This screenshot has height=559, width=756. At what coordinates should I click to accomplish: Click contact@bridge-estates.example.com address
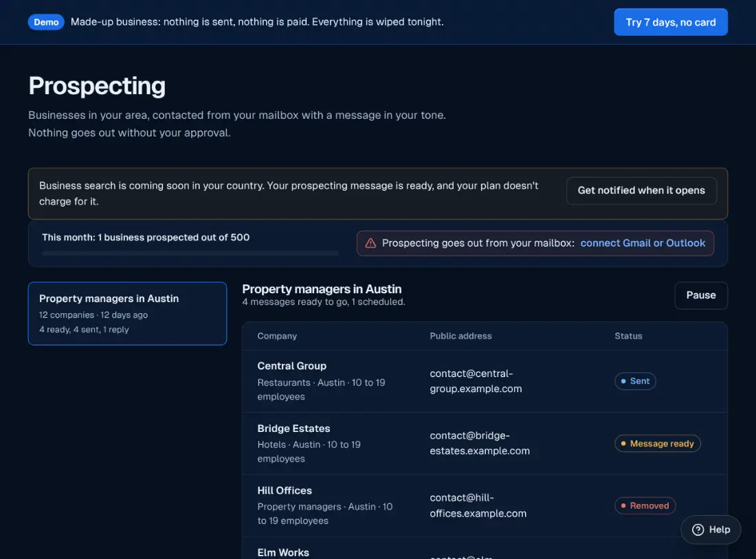click(479, 444)
